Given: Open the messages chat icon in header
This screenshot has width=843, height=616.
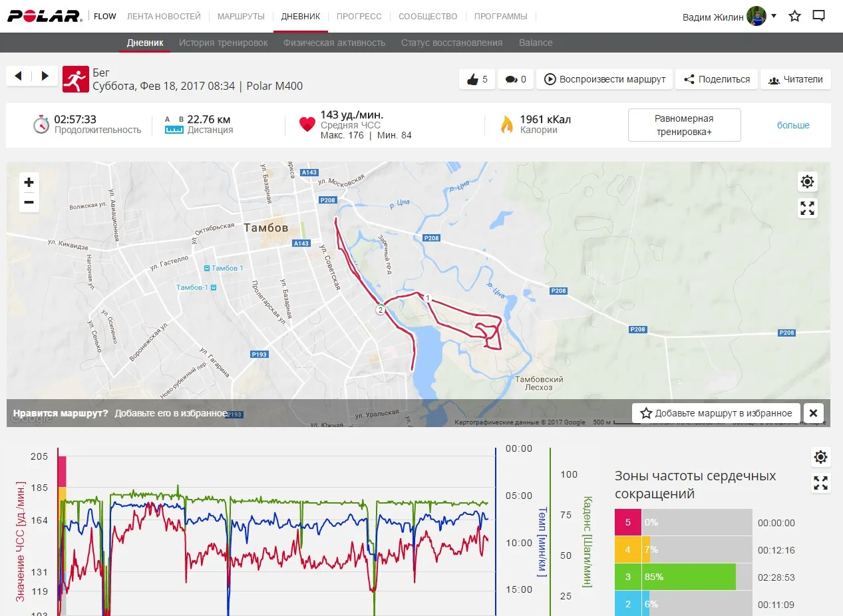Looking at the screenshot, I should point(819,17).
